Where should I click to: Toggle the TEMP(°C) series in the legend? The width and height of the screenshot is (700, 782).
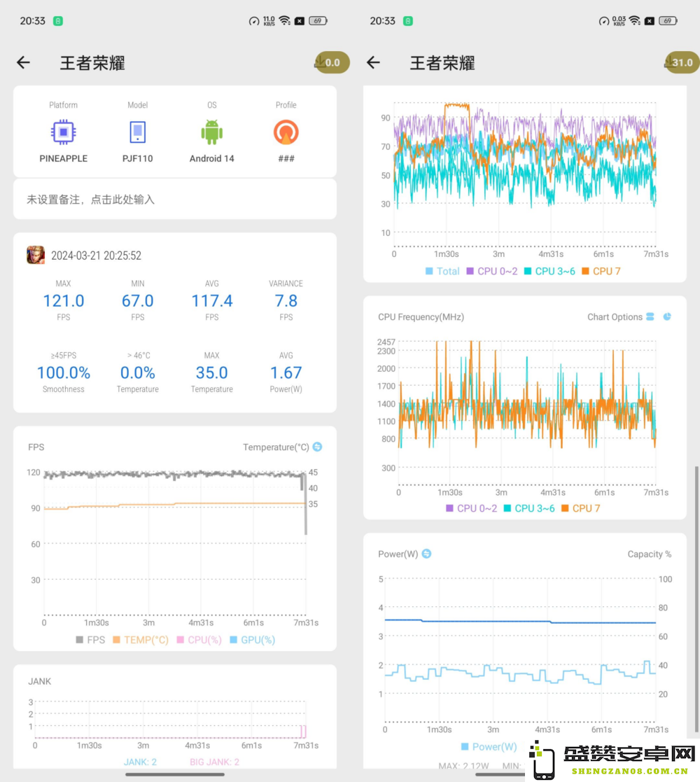pos(141,640)
